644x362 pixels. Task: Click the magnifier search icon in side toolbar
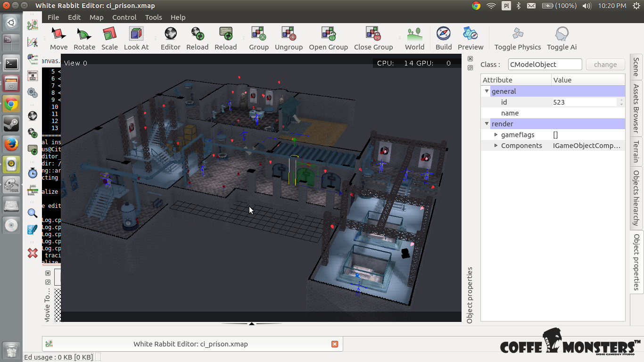pyautogui.click(x=33, y=213)
